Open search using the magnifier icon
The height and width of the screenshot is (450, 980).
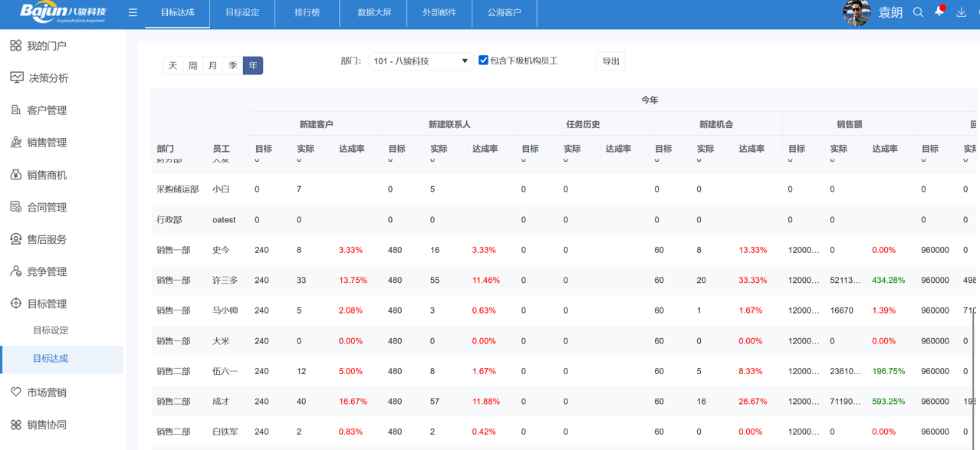coord(918,13)
